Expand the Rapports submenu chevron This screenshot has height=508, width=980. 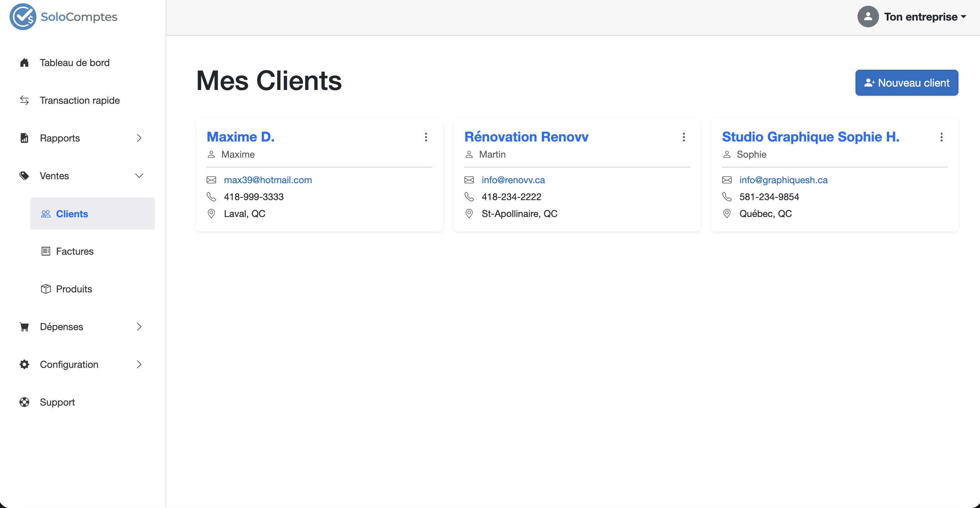tap(139, 138)
